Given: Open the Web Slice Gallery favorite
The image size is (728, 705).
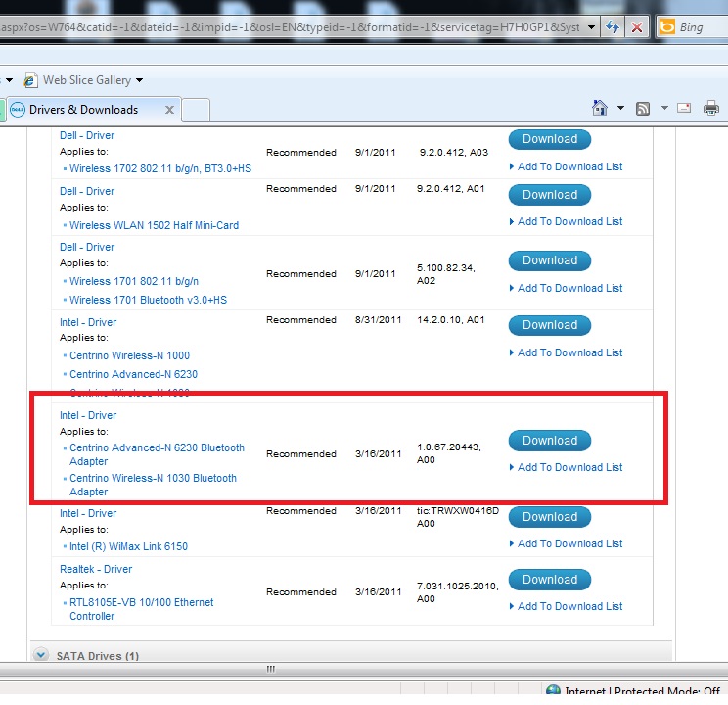Looking at the screenshot, I should [x=87, y=80].
